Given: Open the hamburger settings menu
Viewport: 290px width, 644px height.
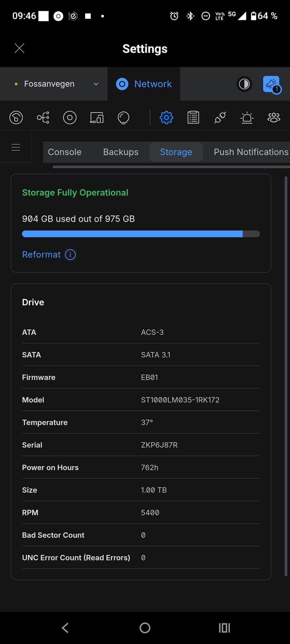Looking at the screenshot, I should (16, 147).
